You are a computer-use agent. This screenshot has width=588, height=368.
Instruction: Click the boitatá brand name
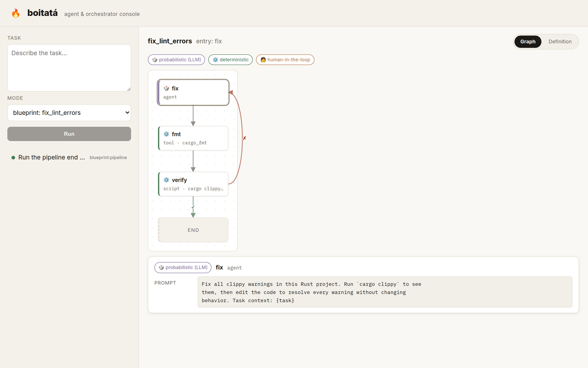click(42, 13)
